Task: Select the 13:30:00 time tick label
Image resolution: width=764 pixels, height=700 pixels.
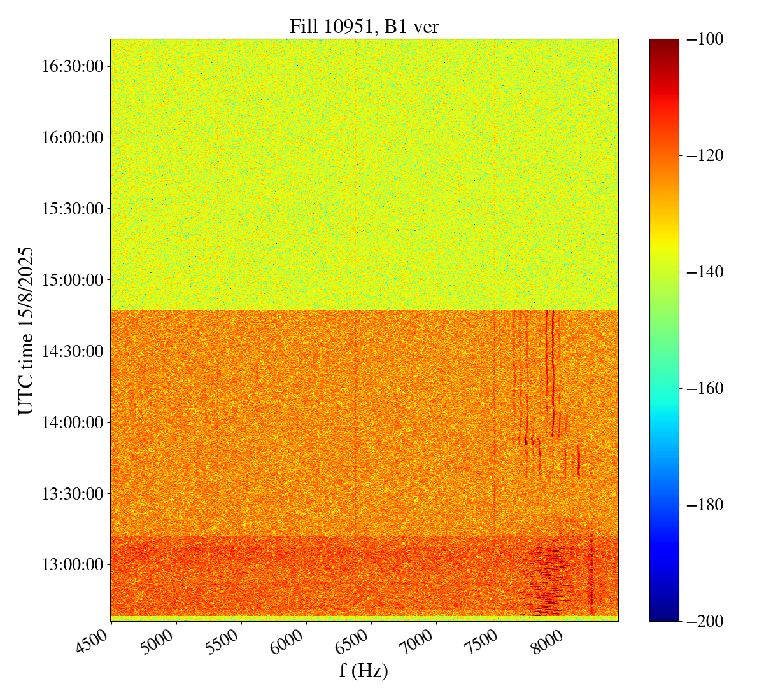Action: click(73, 493)
